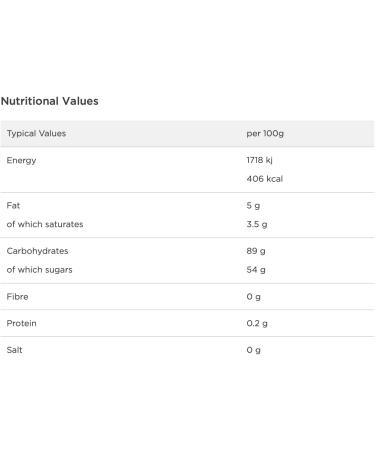The width and height of the screenshot is (375, 450).
Task: Select the of which sugars label
Action: click(x=39, y=270)
